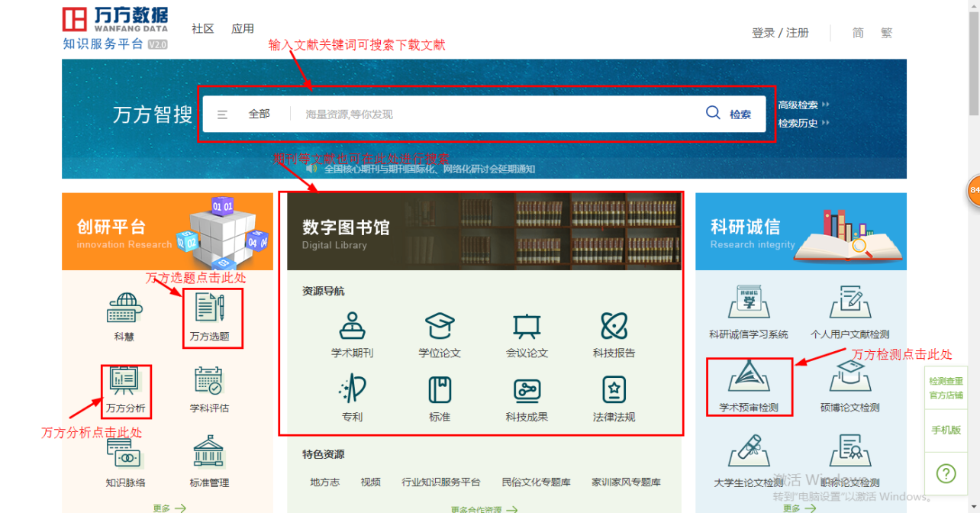Image resolution: width=980 pixels, height=513 pixels.
Task: Click the 检测查重官方店铺 side button
Action: pyautogui.click(x=946, y=388)
